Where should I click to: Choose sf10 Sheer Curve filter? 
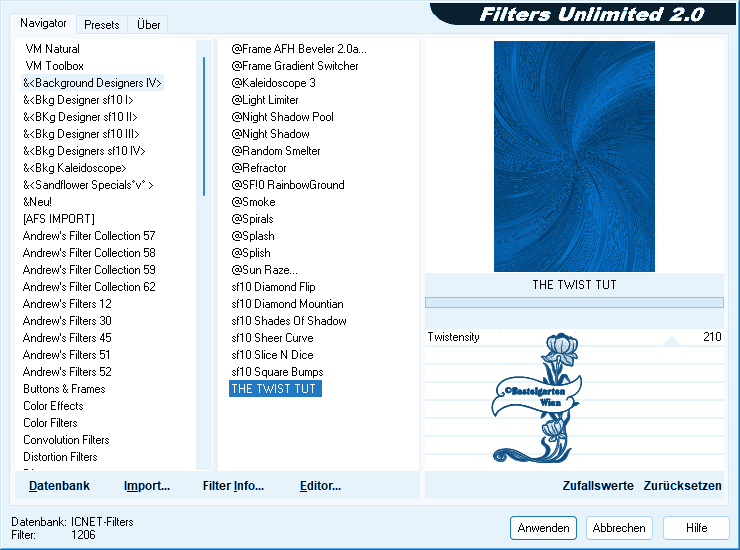(x=272, y=338)
